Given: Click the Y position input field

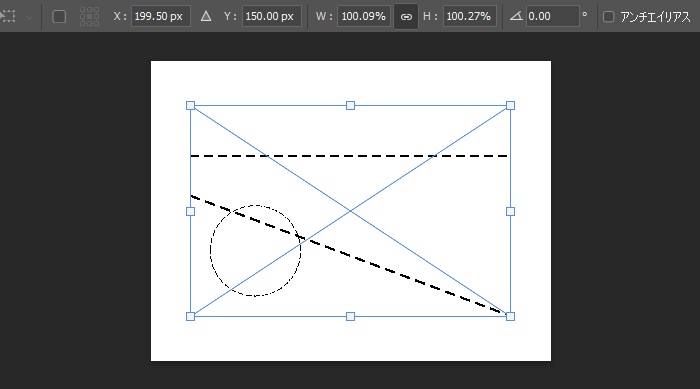Looking at the screenshot, I should (271, 17).
